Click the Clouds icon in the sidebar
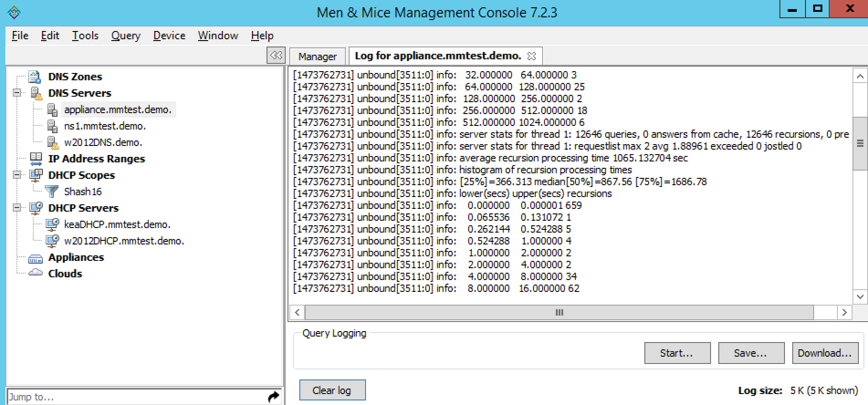Image resolution: width=868 pixels, height=405 pixels. [x=36, y=273]
